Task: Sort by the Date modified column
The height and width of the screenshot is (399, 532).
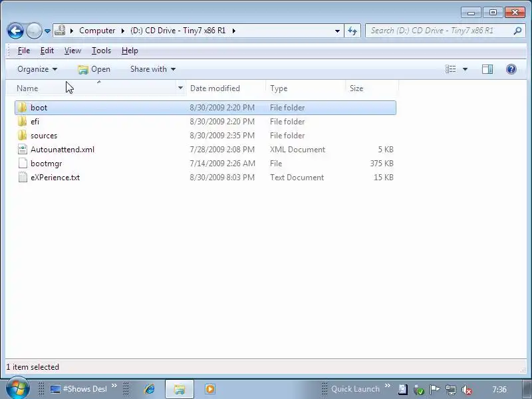Action: click(215, 88)
